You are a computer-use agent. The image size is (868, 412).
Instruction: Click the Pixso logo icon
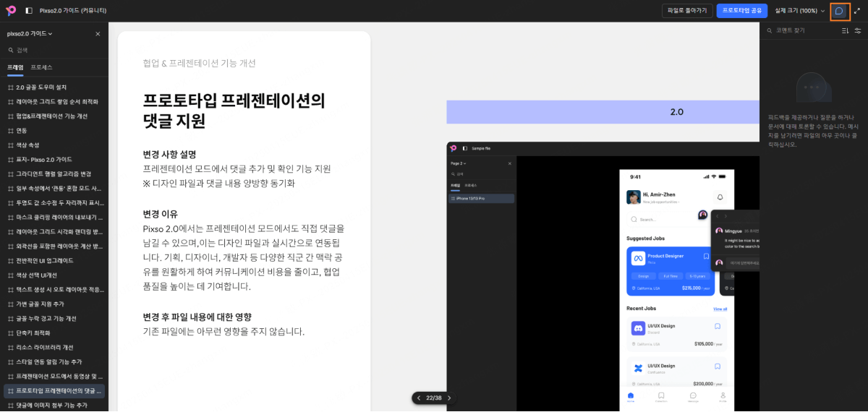(11, 10)
